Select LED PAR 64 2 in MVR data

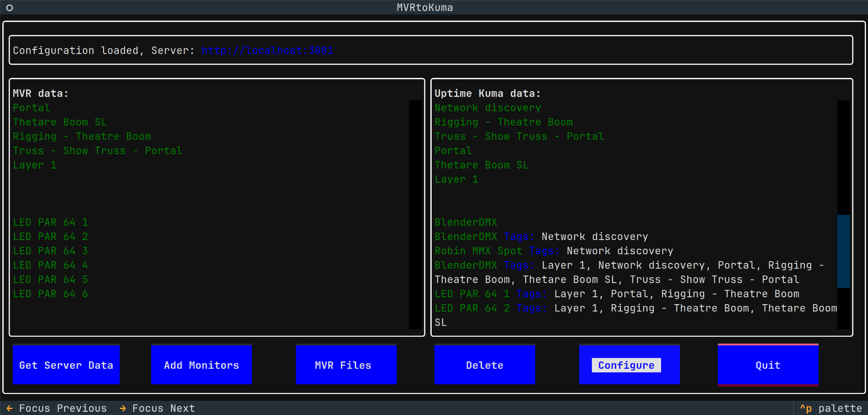pyautogui.click(x=50, y=236)
